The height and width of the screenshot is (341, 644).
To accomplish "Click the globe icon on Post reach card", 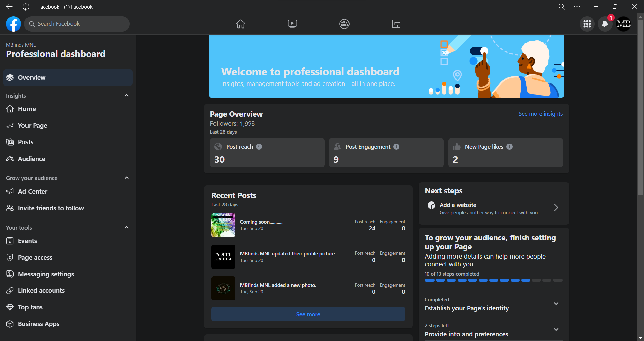I will click(x=218, y=147).
